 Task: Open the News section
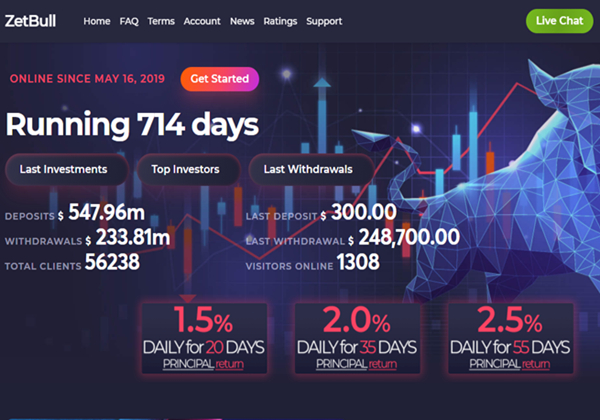(241, 21)
